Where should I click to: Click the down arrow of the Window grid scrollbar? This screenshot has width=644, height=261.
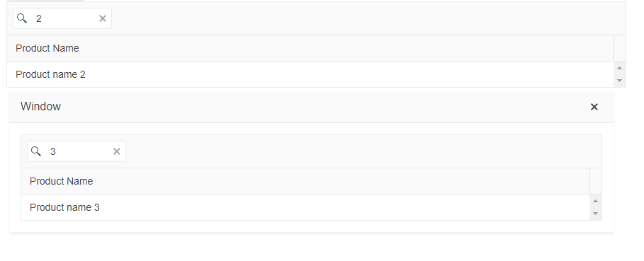[x=595, y=214]
